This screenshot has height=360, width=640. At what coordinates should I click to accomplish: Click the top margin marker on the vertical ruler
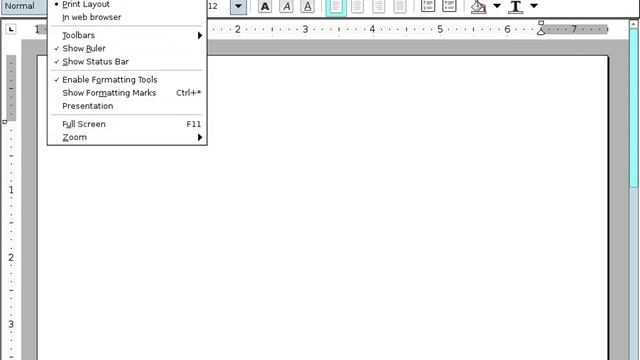coord(4,122)
